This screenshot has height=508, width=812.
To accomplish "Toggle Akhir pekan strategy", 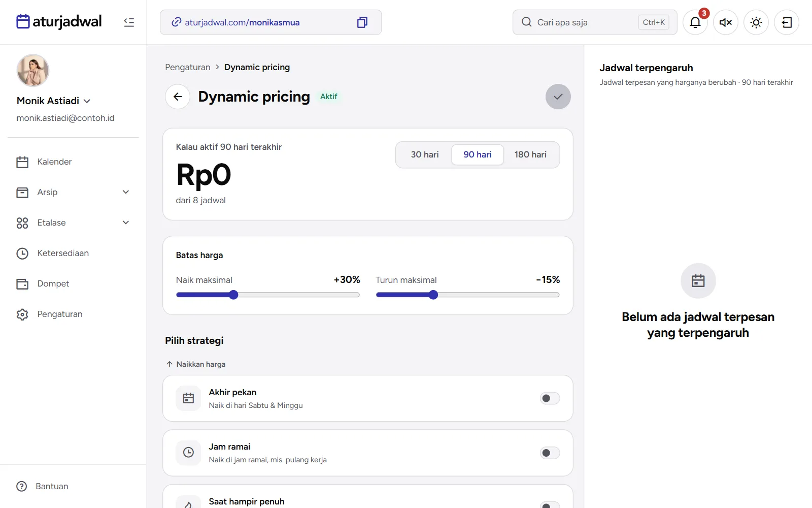I will click(550, 398).
